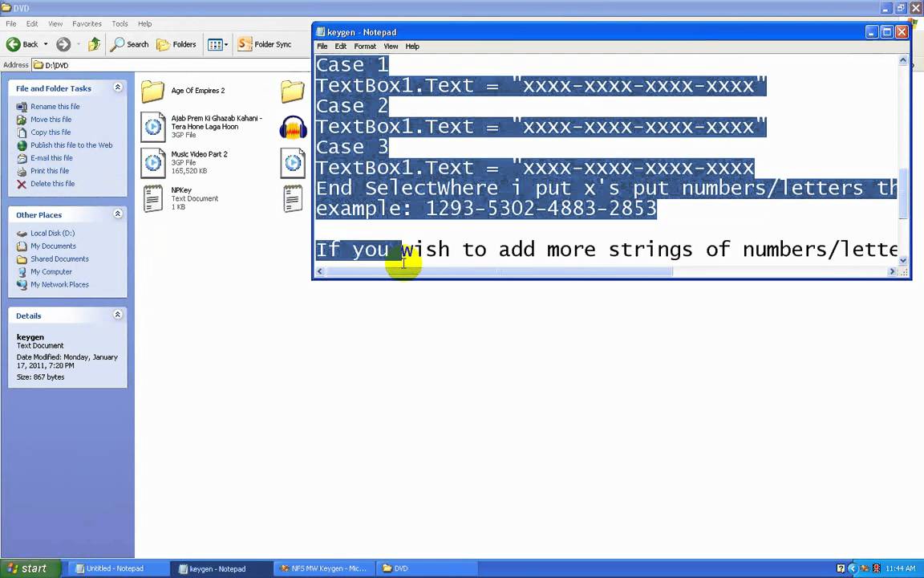
Task: Select the NPKey text document icon
Action: [x=153, y=199]
